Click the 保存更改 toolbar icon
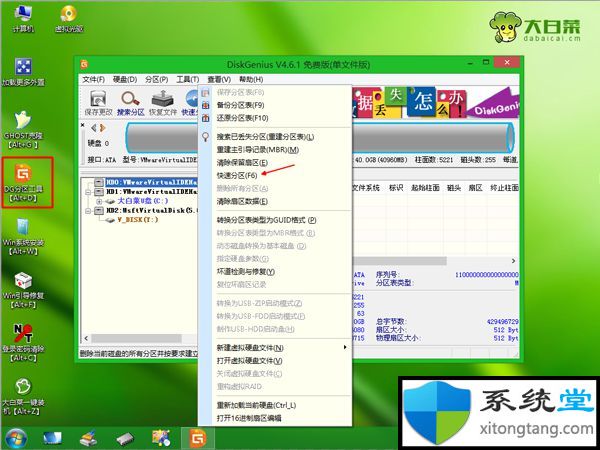 [98, 103]
